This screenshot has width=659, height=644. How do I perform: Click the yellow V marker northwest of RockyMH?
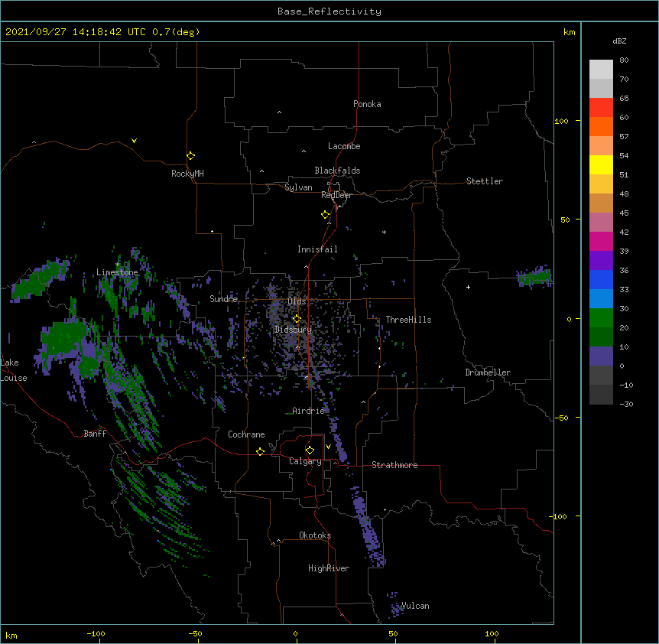tap(134, 141)
